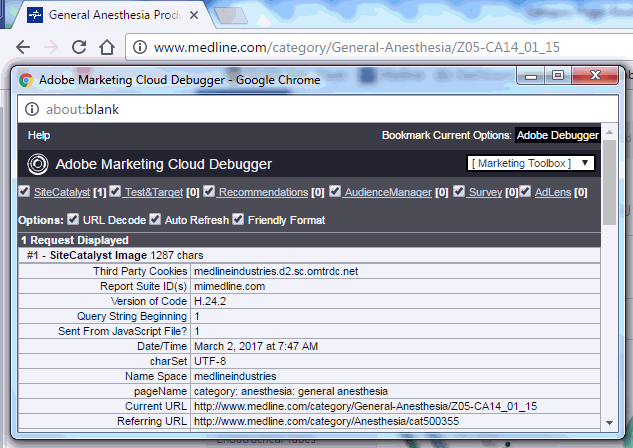This screenshot has height=448, width=633.
Task: Click the 'Query String Beginning' label
Action: point(132,316)
